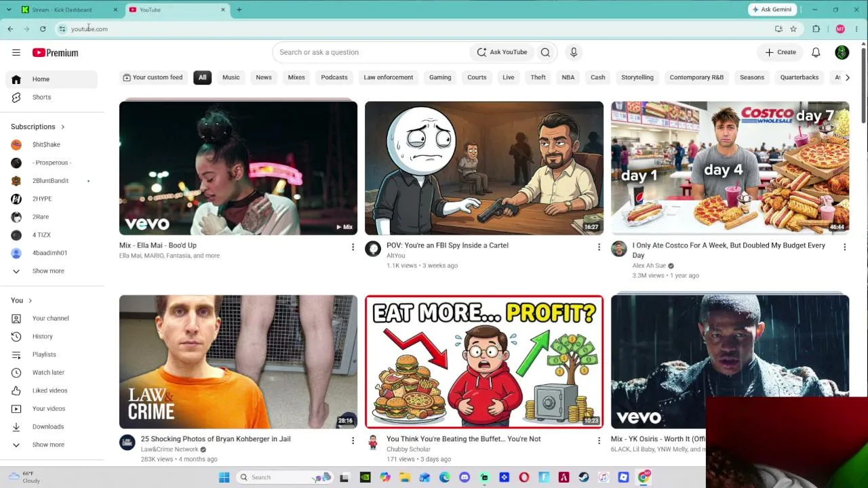Open the Chubby Scholar channel avatar
Image resolution: width=868 pixels, height=488 pixels.
point(373,443)
